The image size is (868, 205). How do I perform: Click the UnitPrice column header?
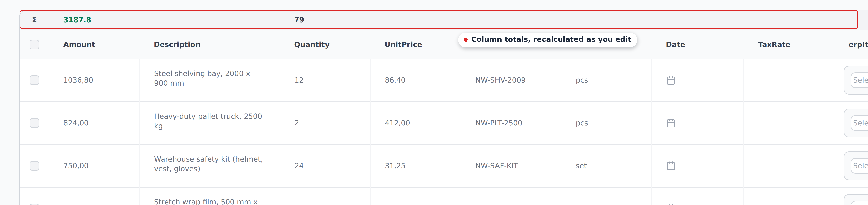coord(403,44)
